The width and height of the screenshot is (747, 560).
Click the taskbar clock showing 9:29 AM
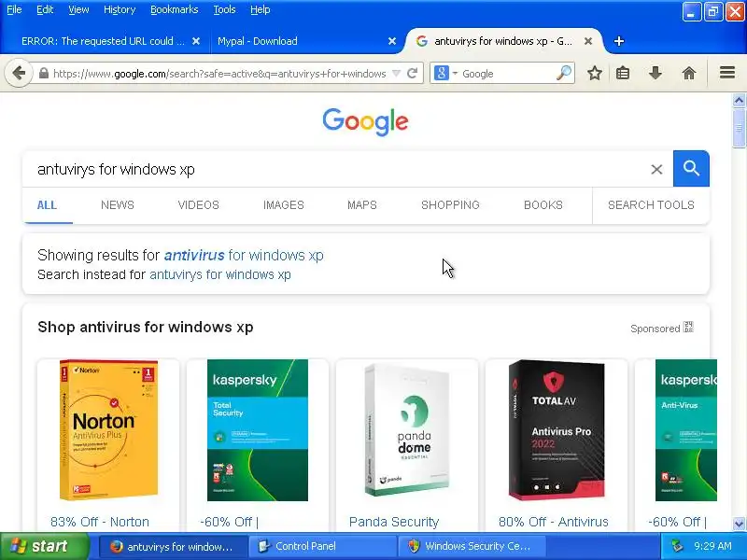(x=712, y=546)
